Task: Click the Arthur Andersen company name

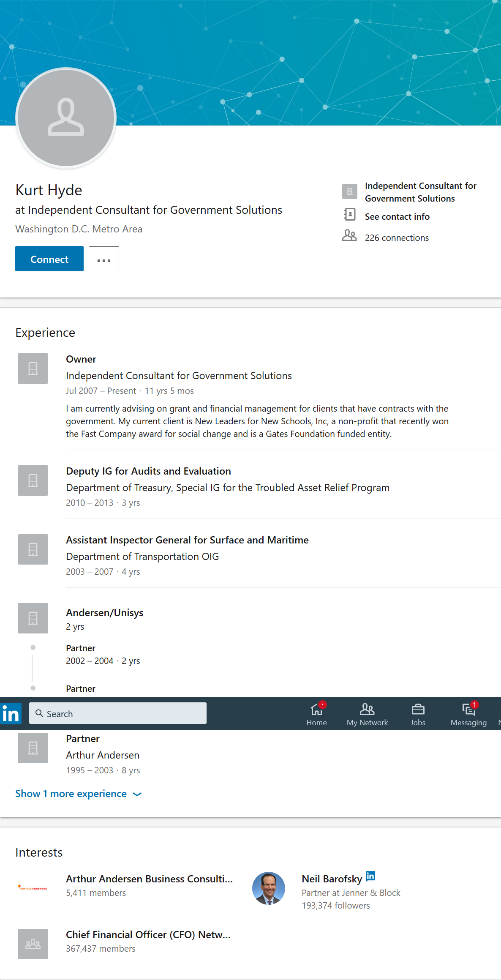Action: tap(103, 755)
